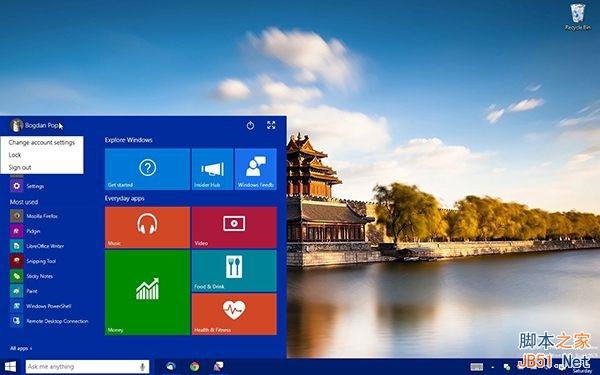This screenshot has width=600, height=375.
Task: Click the Ask me anything search box
Action: [87, 367]
